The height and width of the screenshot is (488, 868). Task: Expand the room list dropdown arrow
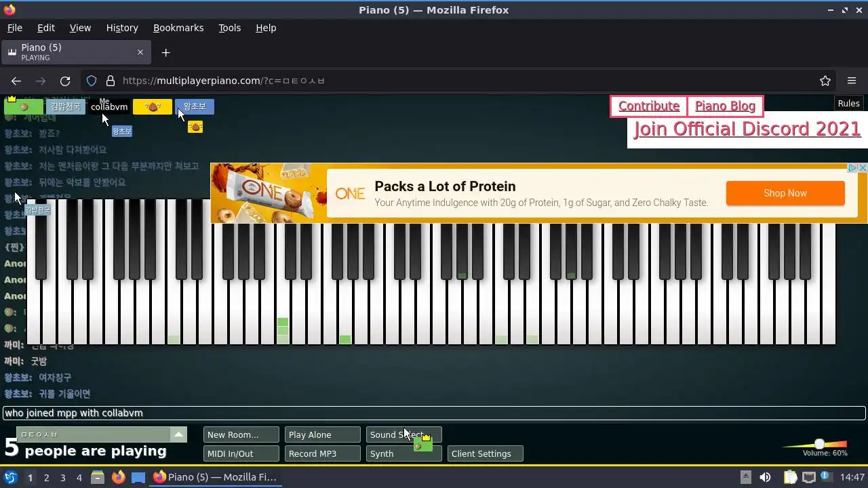(x=178, y=434)
